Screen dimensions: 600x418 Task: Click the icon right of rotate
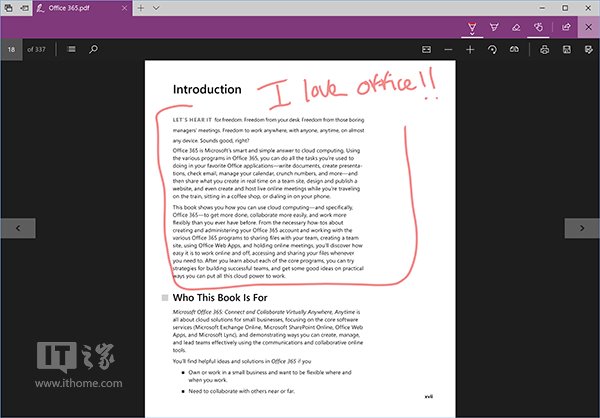tap(514, 49)
